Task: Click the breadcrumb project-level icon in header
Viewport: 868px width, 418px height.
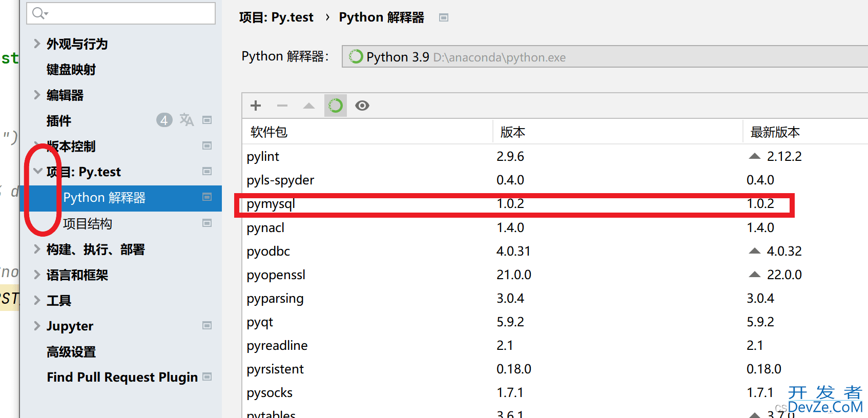Action: [x=444, y=17]
